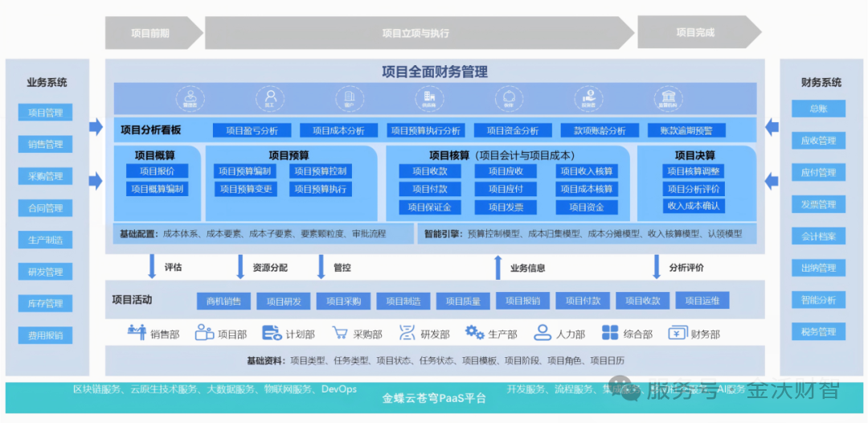
Task: Open the 项目概算编制 box
Action: (158, 189)
